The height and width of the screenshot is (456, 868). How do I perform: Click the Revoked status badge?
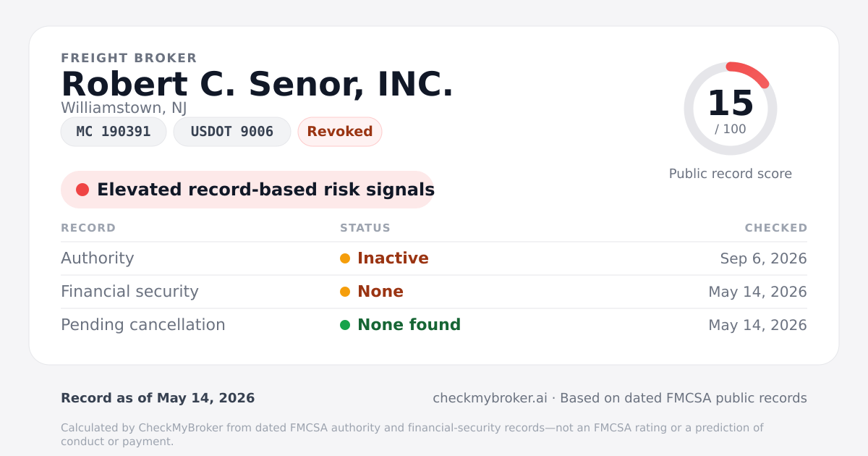coord(340,132)
